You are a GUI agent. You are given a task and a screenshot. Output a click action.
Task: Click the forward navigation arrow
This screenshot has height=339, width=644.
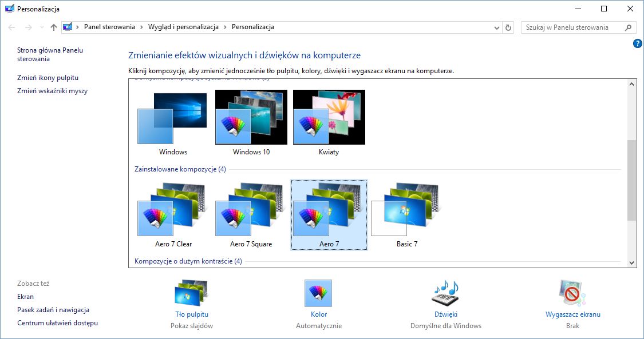[x=29, y=27]
